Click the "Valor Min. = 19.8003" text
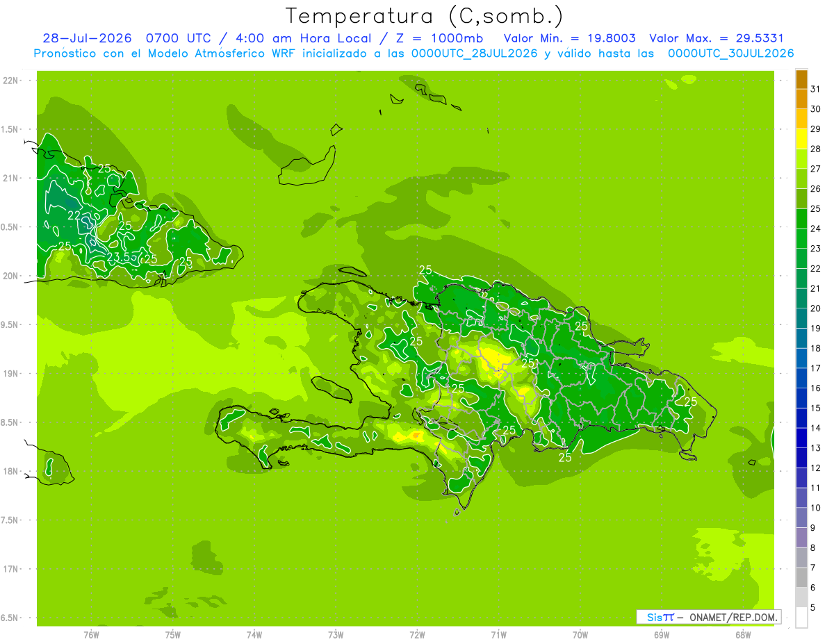This screenshot has width=834, height=644. tap(570, 38)
